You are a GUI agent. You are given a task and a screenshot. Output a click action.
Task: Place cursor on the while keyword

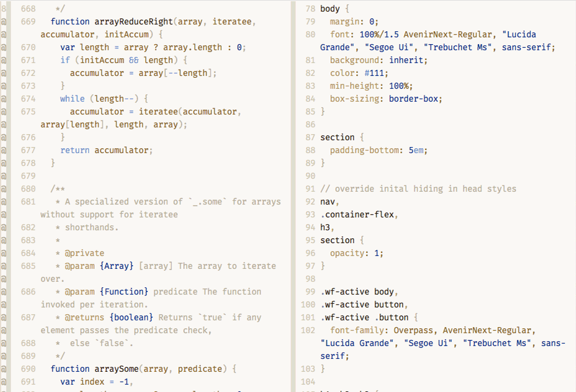coord(72,99)
